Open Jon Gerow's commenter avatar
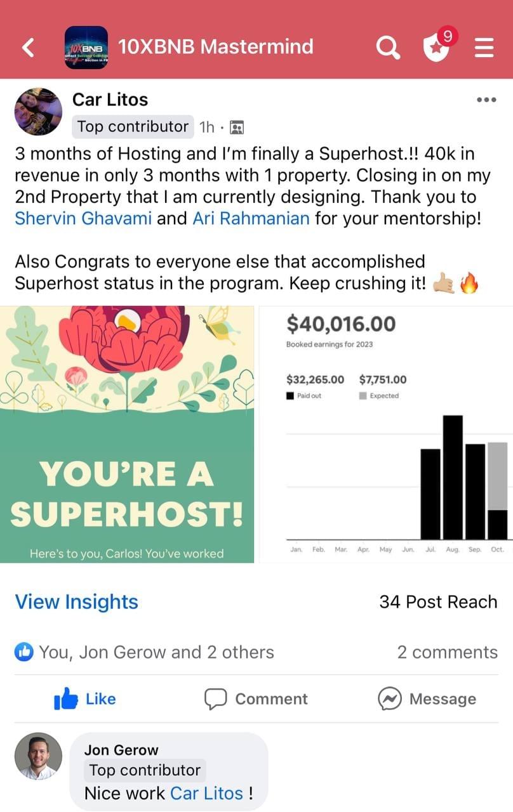513x812 pixels. coord(38,756)
